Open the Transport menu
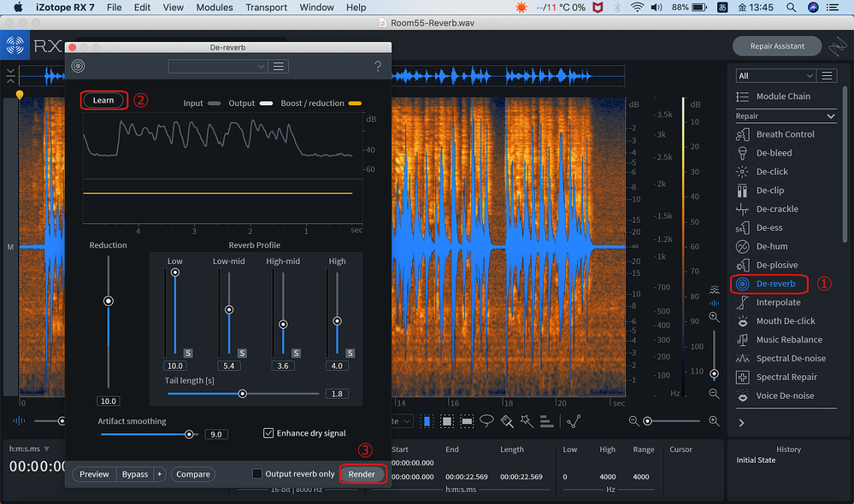The height and width of the screenshot is (504, 854). (267, 8)
